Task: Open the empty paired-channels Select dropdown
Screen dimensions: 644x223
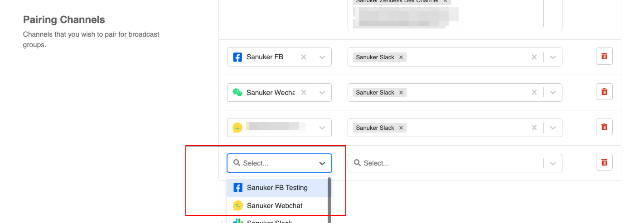Action: coord(553,163)
